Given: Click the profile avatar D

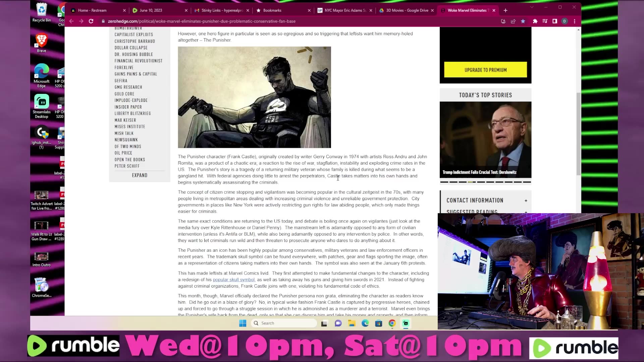Looking at the screenshot, I should tap(565, 21).
